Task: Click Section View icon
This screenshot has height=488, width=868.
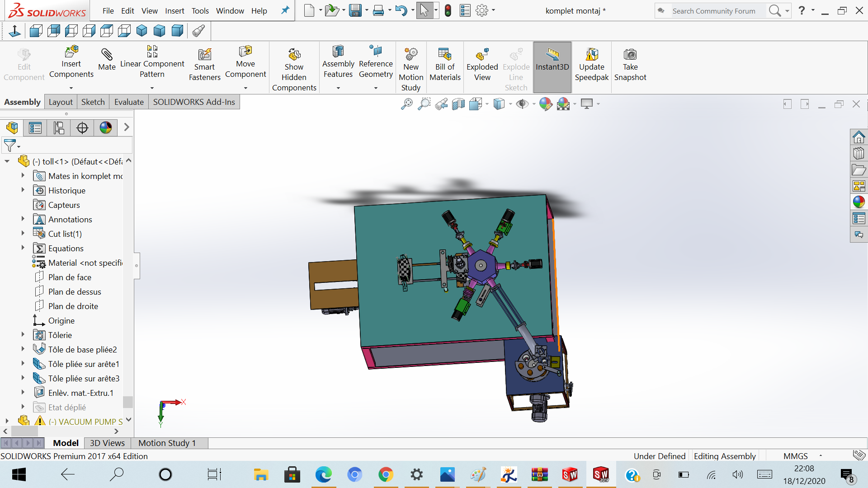Action: tap(458, 104)
